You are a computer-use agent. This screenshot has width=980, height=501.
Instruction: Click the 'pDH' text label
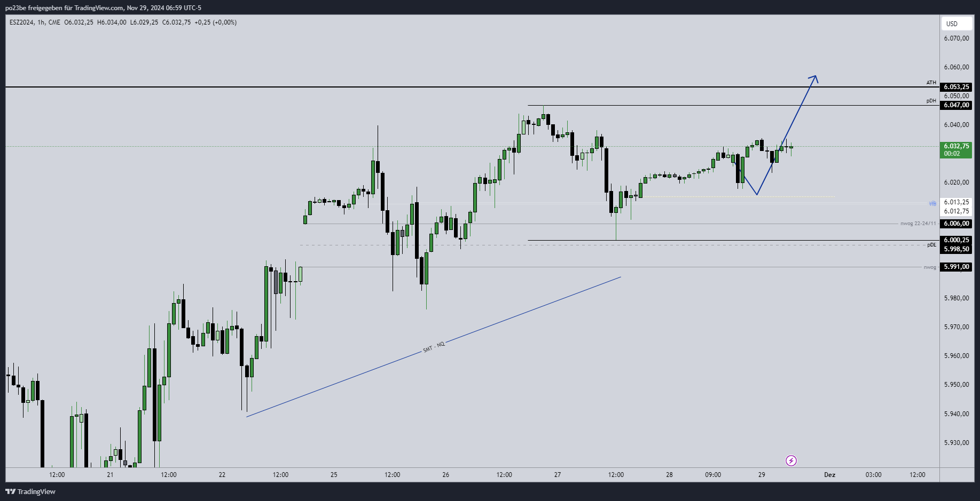click(x=931, y=101)
